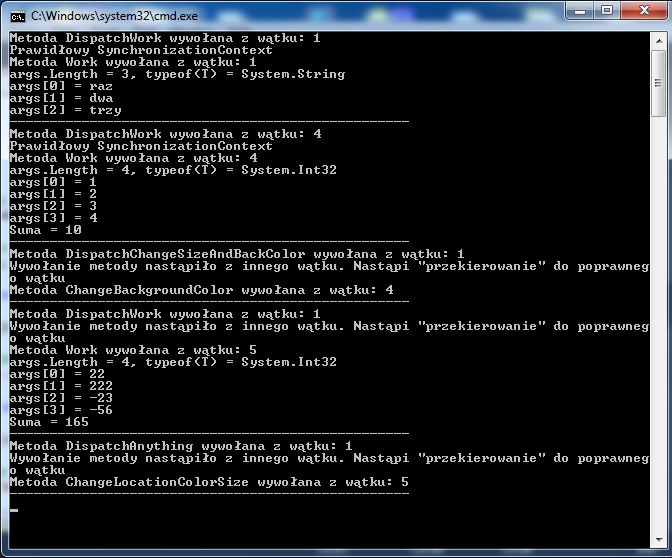Viewport: 672px width, 558px height.
Task: Click the "Metoda ChangeLocationColorSize" line
Action: (x=209, y=482)
